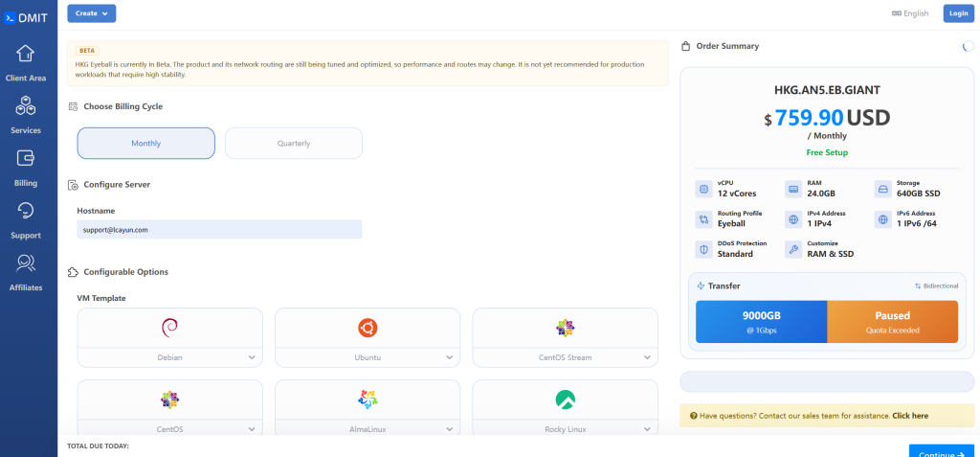Click the Transfer lightning bolt icon
The image size is (980, 457).
tap(701, 286)
